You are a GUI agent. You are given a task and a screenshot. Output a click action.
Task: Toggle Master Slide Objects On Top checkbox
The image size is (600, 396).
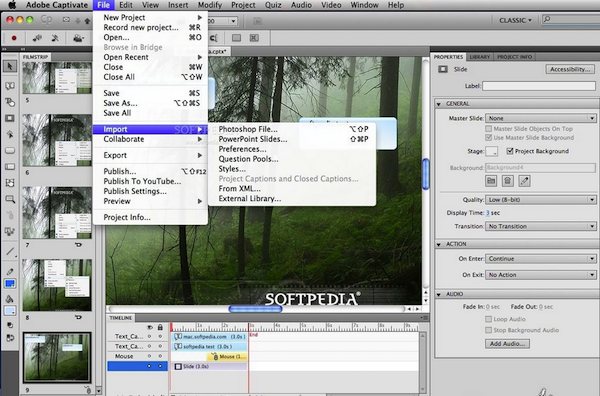[488, 129]
